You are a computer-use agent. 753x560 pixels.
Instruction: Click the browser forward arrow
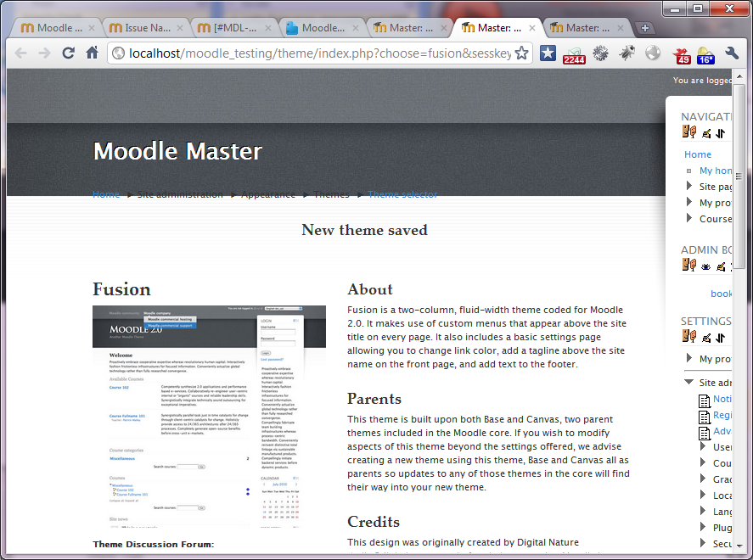point(44,53)
